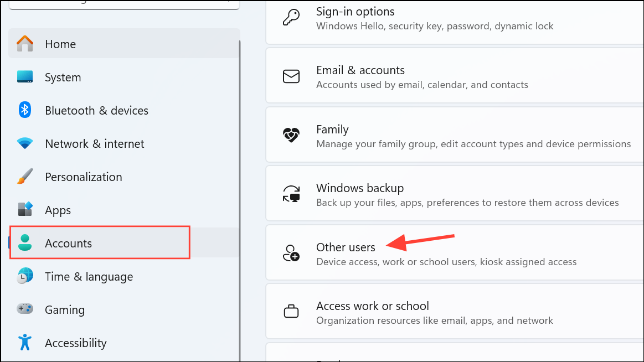This screenshot has width=644, height=362.
Task: Select Network & internet in sidebar
Action: point(124,143)
